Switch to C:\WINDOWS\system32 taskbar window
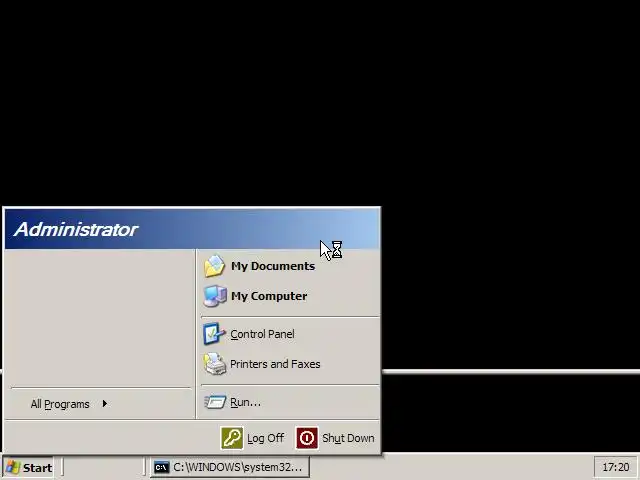The height and width of the screenshot is (480, 640). point(231,467)
